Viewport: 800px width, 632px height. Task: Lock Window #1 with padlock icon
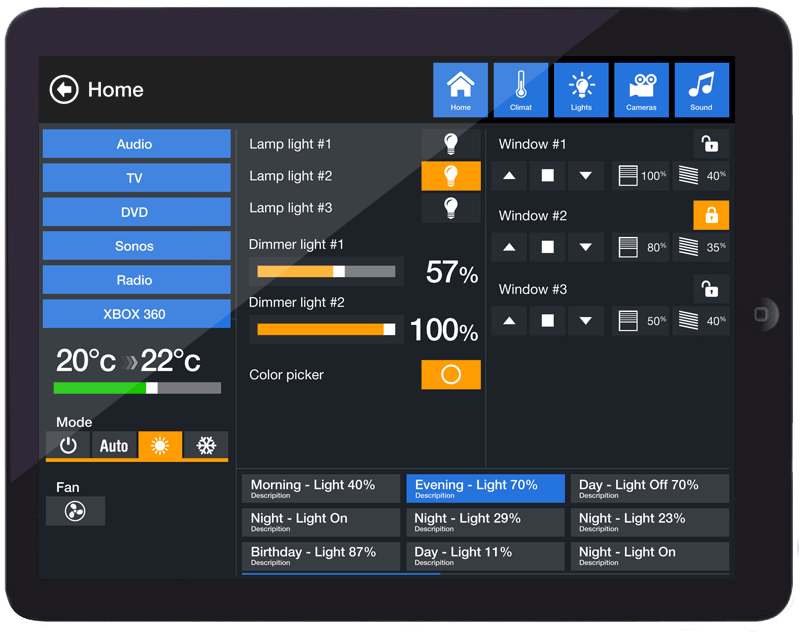tap(711, 144)
